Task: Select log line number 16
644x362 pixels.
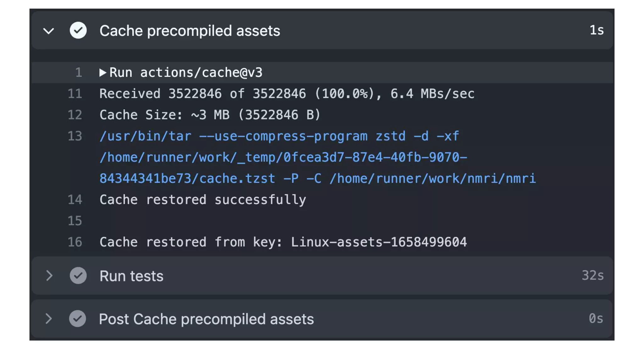Action: [75, 242]
